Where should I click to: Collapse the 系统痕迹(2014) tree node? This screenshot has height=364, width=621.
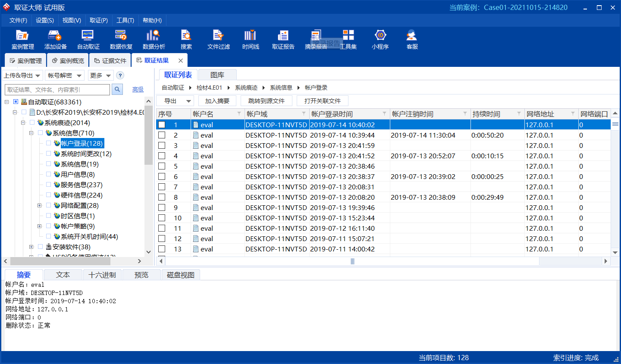pos(23,123)
